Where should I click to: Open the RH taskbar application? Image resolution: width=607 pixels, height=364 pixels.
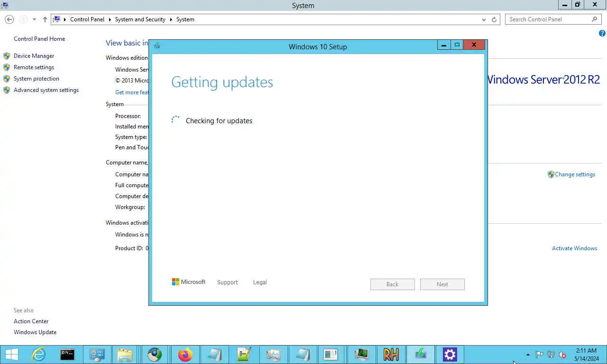pyautogui.click(x=391, y=355)
